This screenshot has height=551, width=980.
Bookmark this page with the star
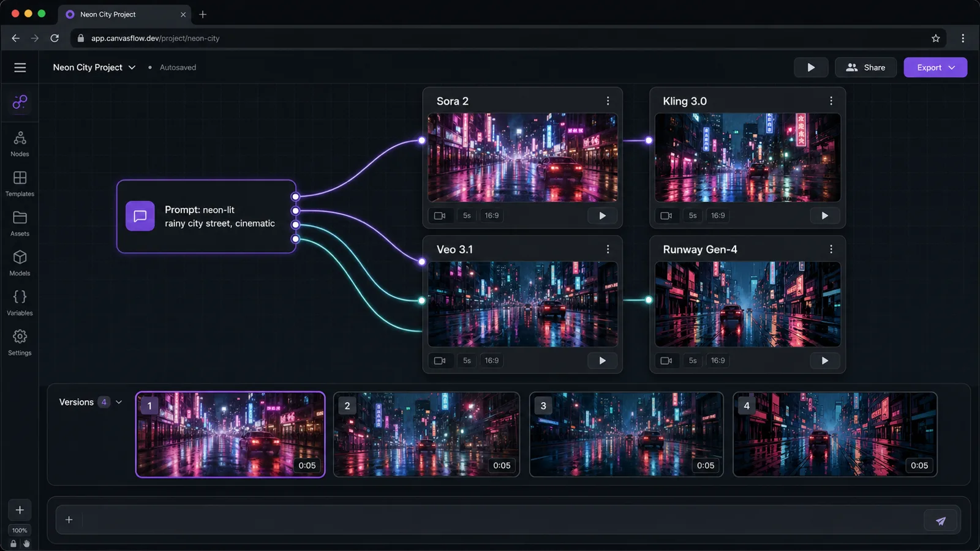tap(936, 38)
